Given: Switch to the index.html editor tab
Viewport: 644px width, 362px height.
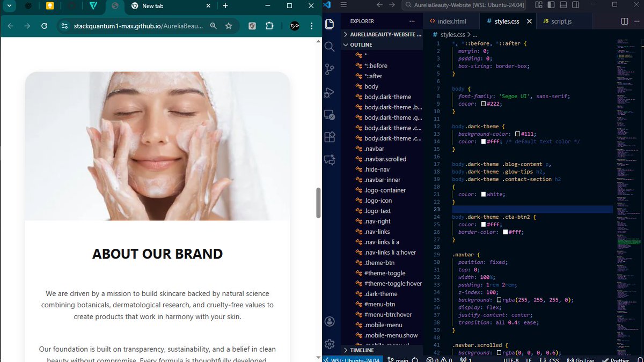Looking at the screenshot, I should (452, 21).
